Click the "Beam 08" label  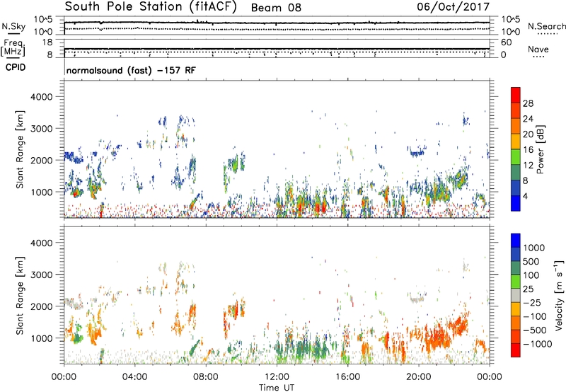[x=276, y=8]
